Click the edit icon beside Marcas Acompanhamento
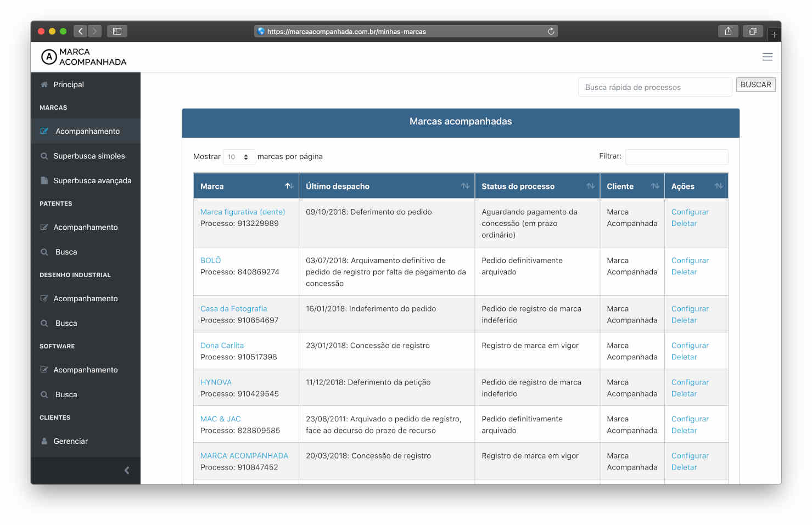The width and height of the screenshot is (812, 525). pyautogui.click(x=44, y=131)
